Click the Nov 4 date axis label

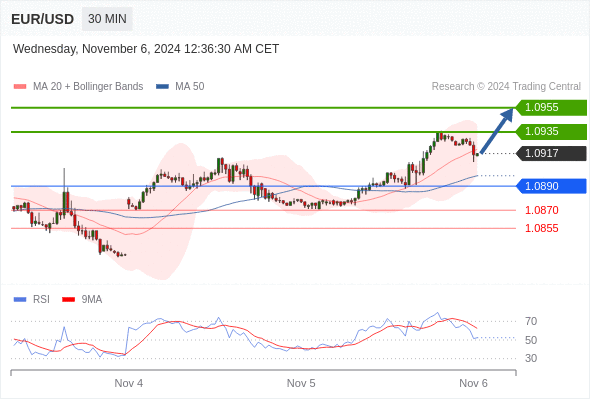click(129, 383)
